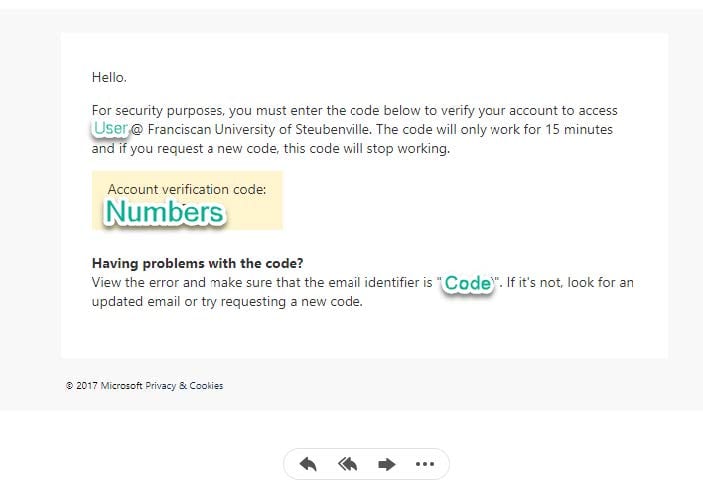Viewport: 703px width, 491px height.
Task: Click the Reply All double-arrow icon
Action: pyautogui.click(x=347, y=464)
